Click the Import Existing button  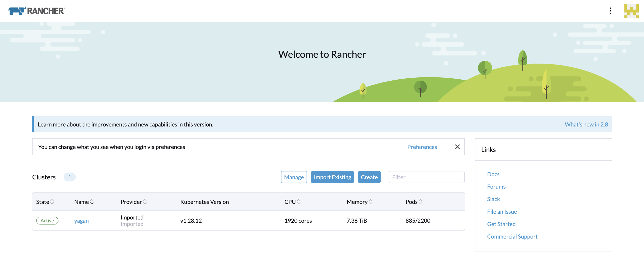coord(332,177)
